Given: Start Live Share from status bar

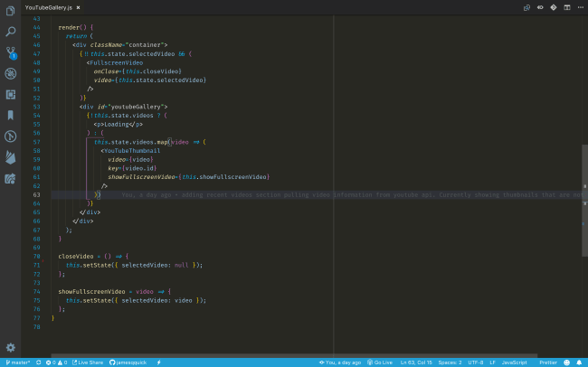Looking at the screenshot, I should coord(88,362).
